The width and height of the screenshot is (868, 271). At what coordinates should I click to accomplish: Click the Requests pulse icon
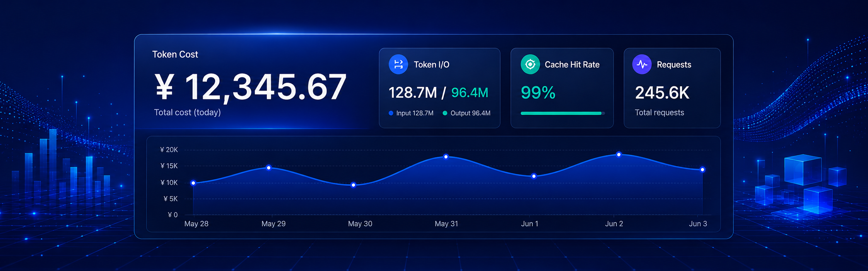coord(642,64)
